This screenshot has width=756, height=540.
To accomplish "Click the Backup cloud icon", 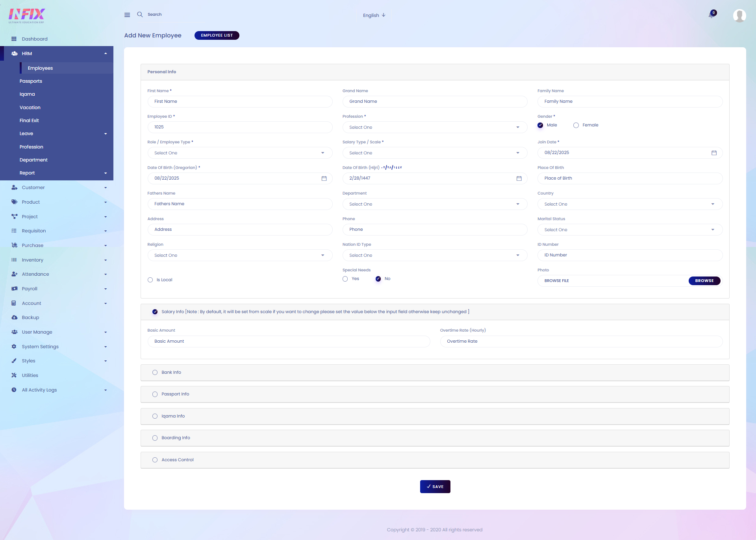I will (15, 317).
